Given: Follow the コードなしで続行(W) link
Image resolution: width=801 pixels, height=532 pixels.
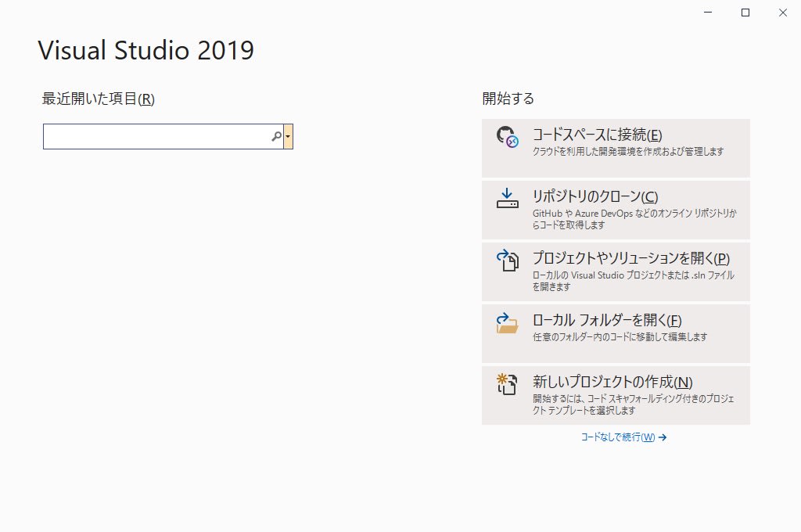Looking at the screenshot, I should (618, 437).
